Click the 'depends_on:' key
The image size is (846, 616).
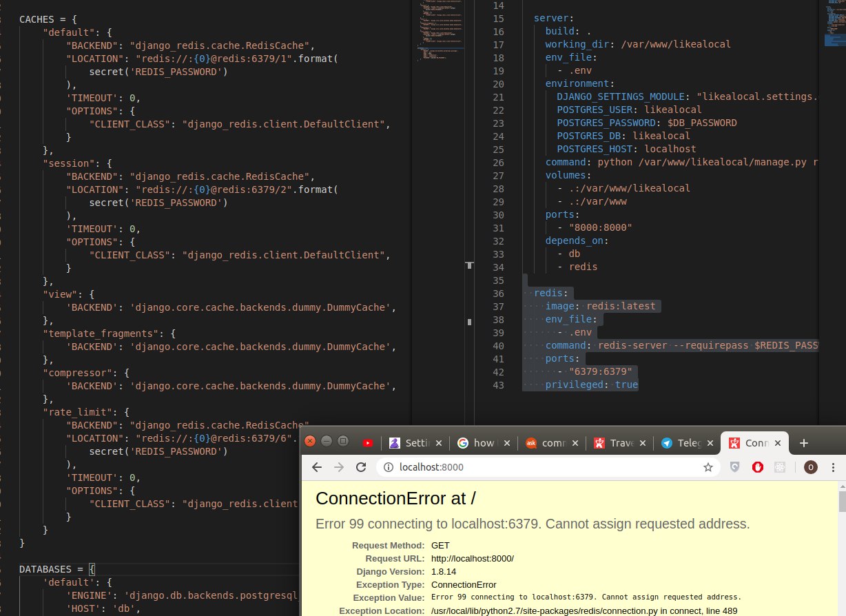[577, 240]
